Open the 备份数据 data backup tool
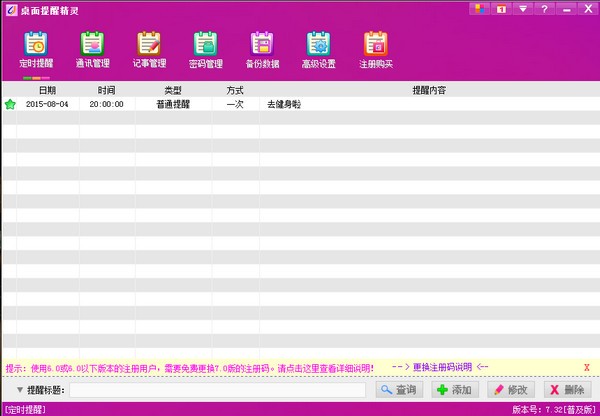 point(262,50)
